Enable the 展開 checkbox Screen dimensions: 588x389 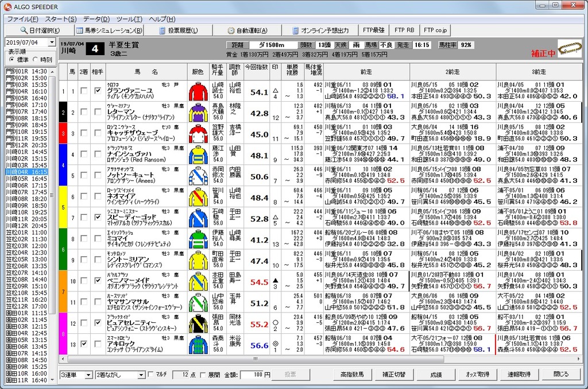coord(203,375)
